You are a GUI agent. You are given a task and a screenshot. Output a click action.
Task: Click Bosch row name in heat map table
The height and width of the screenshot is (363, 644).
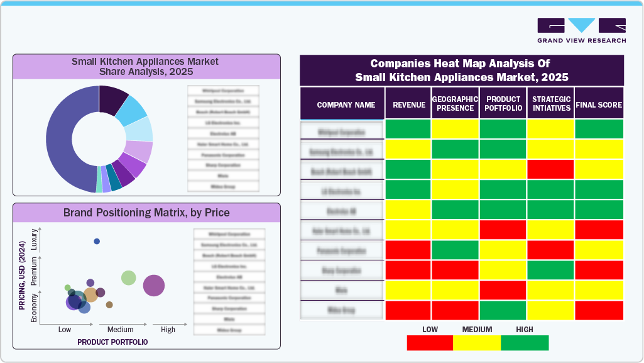[342, 171]
